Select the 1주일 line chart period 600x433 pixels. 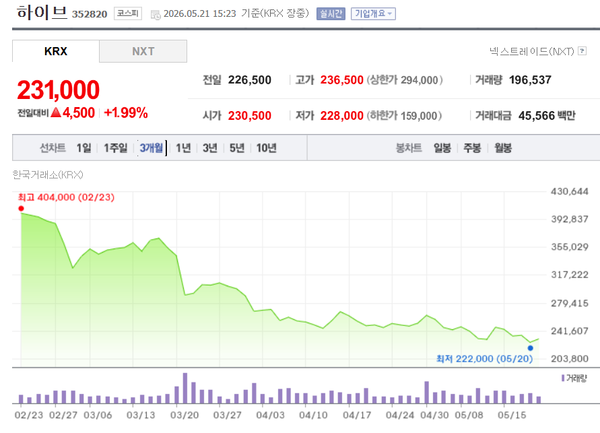pyautogui.click(x=115, y=148)
